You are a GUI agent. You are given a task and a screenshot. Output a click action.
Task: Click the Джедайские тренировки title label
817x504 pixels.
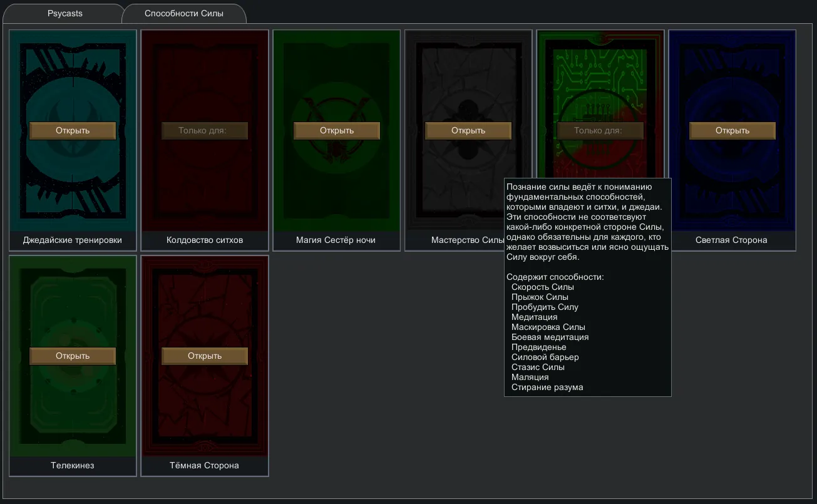73,240
